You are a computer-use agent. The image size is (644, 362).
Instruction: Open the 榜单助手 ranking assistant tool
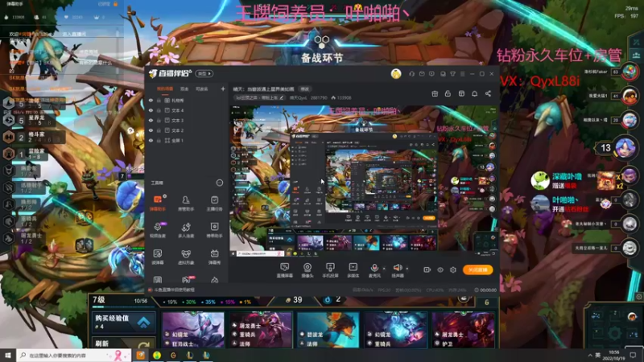tap(214, 230)
